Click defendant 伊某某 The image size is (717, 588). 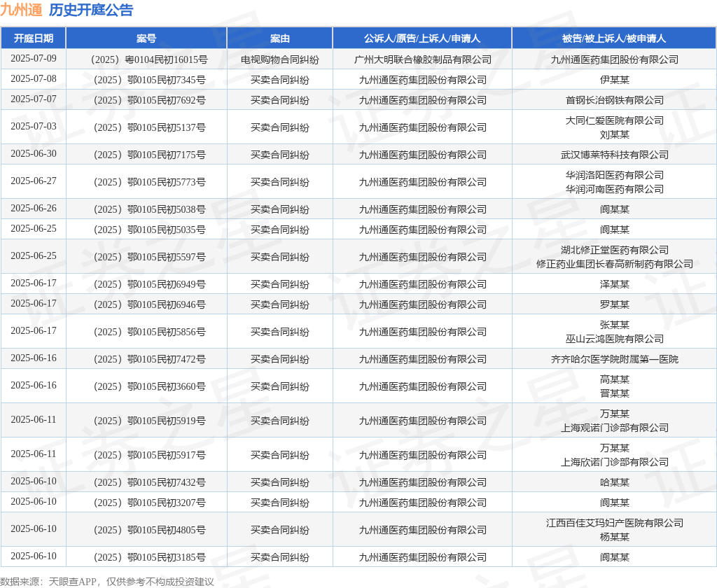[615, 80]
